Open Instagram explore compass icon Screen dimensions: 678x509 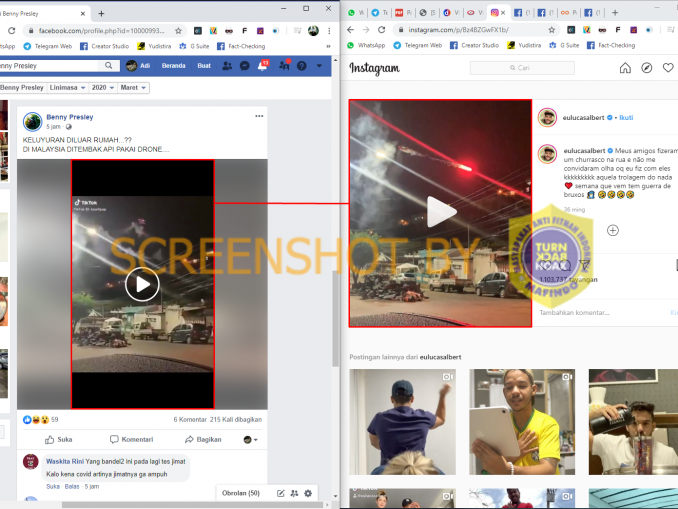(x=646, y=68)
